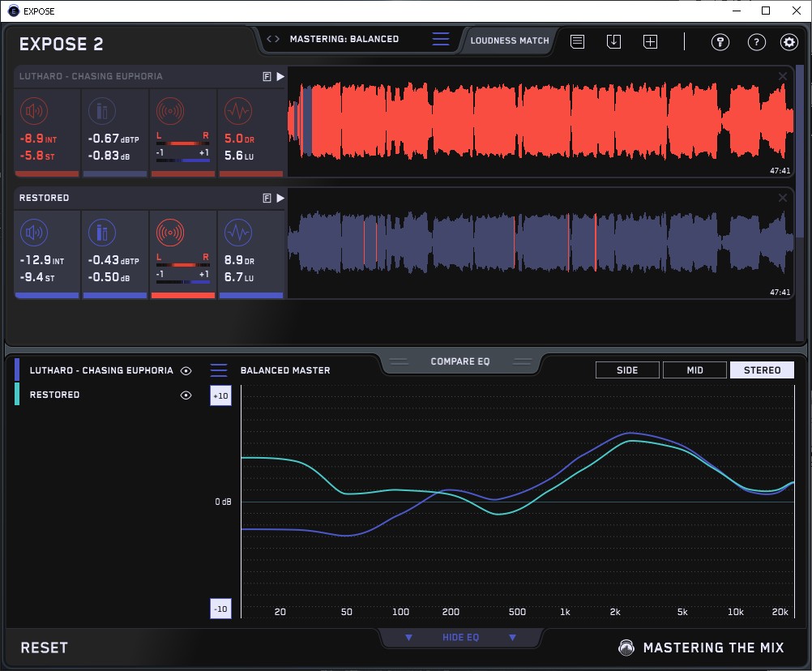Click the +10 EQ range button
The height and width of the screenshot is (671, 812).
tap(220, 395)
